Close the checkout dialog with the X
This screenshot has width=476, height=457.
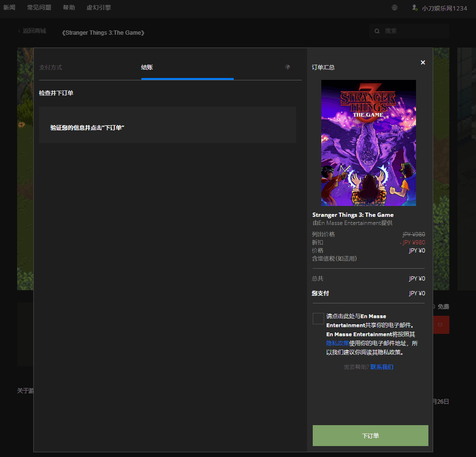pyautogui.click(x=423, y=62)
